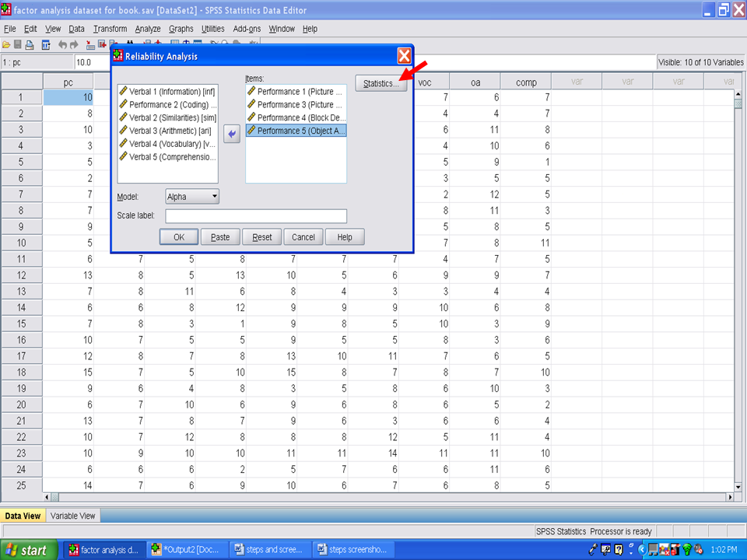Click the Redo arrow in toolbar

click(x=74, y=45)
